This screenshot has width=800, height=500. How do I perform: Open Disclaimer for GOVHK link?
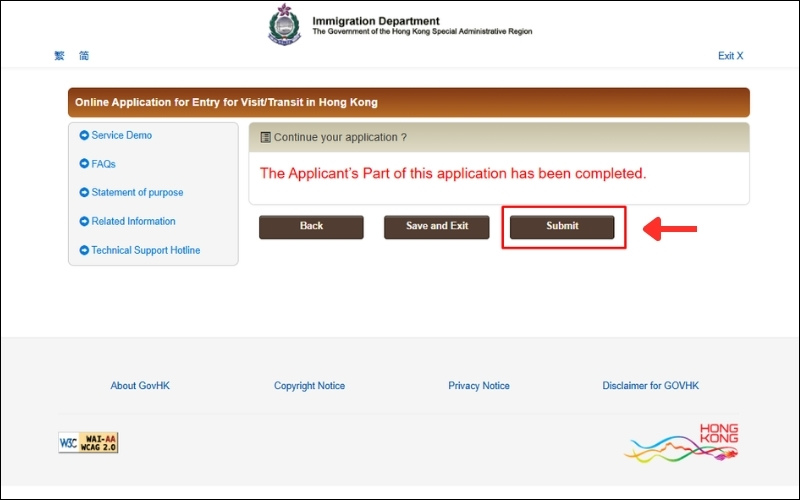click(x=651, y=386)
